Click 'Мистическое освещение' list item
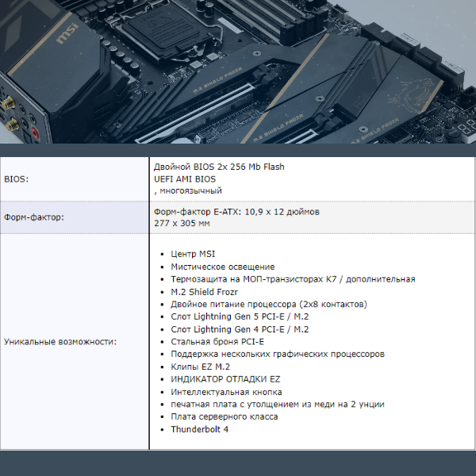The height and width of the screenshot is (476, 476). pos(222,267)
